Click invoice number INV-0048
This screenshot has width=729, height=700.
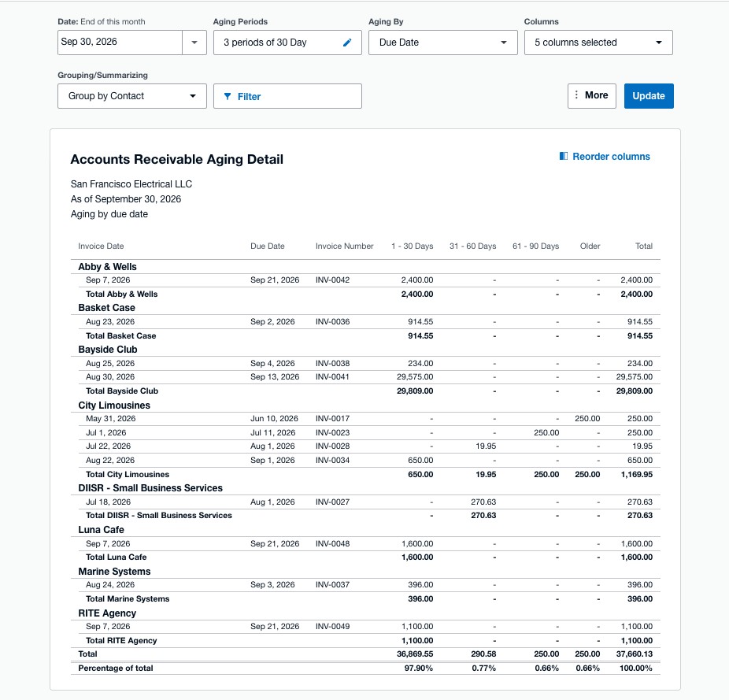click(332, 544)
